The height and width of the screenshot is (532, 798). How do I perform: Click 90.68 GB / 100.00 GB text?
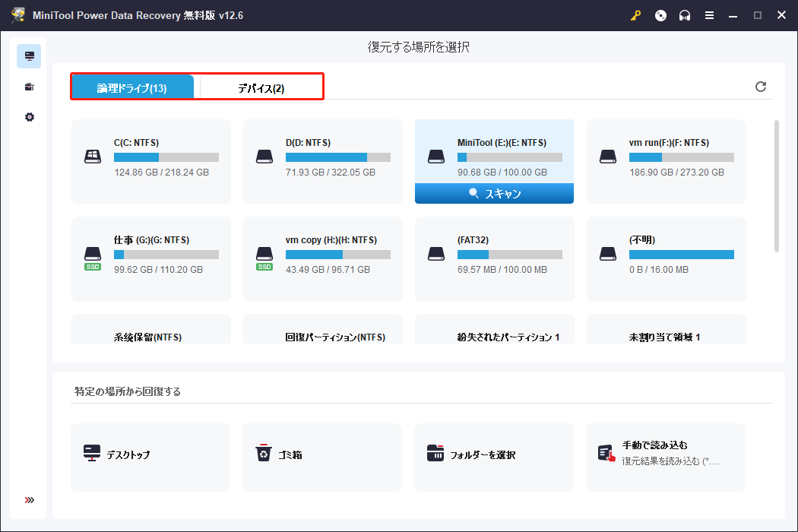point(502,172)
